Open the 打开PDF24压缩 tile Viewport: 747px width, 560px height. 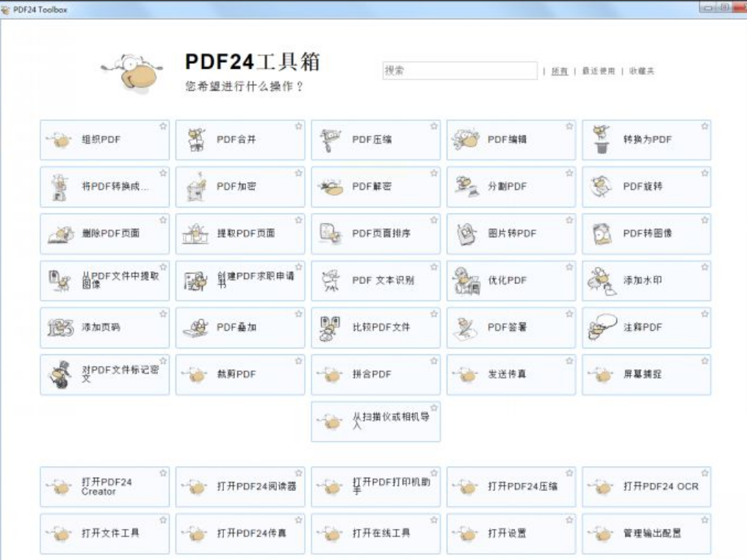pyautogui.click(x=511, y=487)
